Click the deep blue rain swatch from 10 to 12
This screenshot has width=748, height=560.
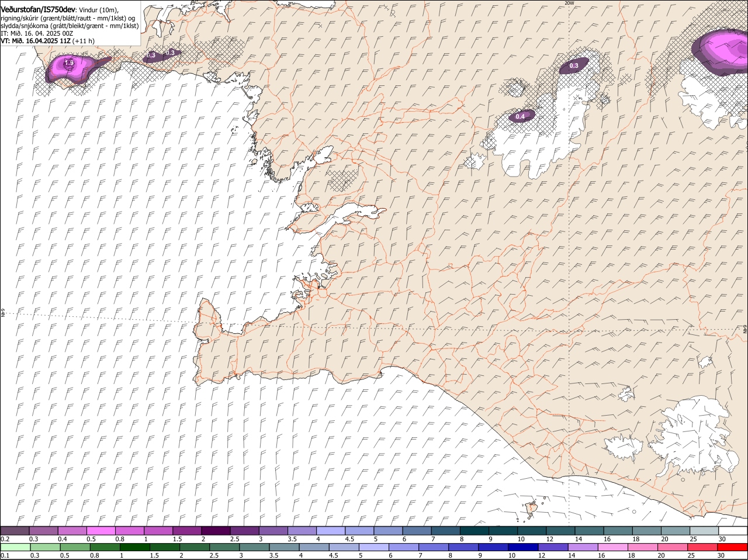click(x=522, y=547)
